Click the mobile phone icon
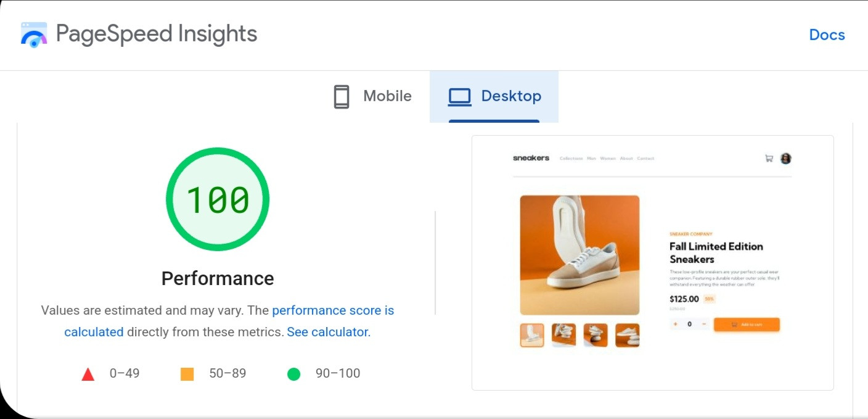Screen dimensions: 868x419 click(342, 97)
